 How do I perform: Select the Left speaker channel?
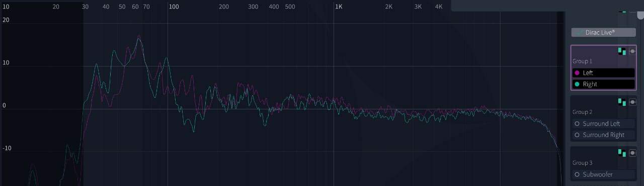click(x=603, y=73)
